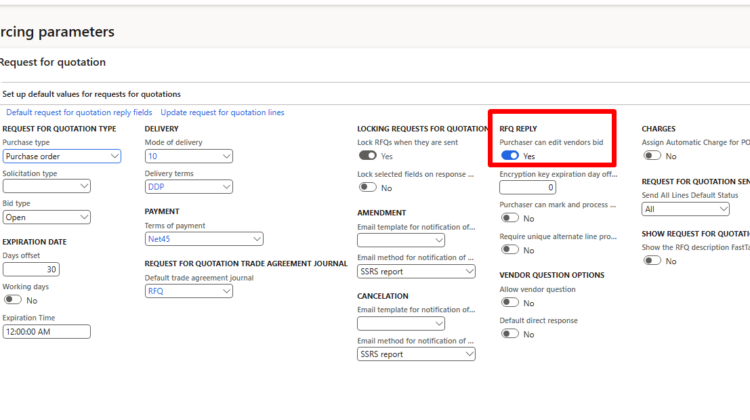Click Default request for quotation reply fields
The height and width of the screenshot is (420, 750).
(x=79, y=112)
